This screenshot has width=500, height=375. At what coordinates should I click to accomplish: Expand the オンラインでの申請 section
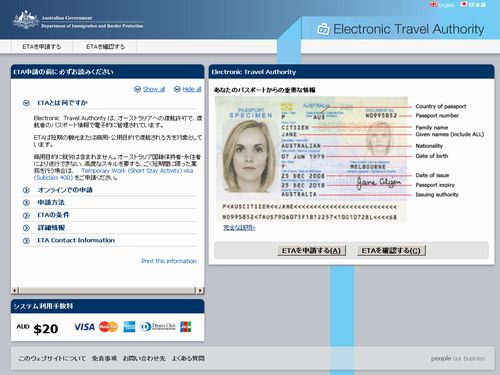click(x=26, y=190)
